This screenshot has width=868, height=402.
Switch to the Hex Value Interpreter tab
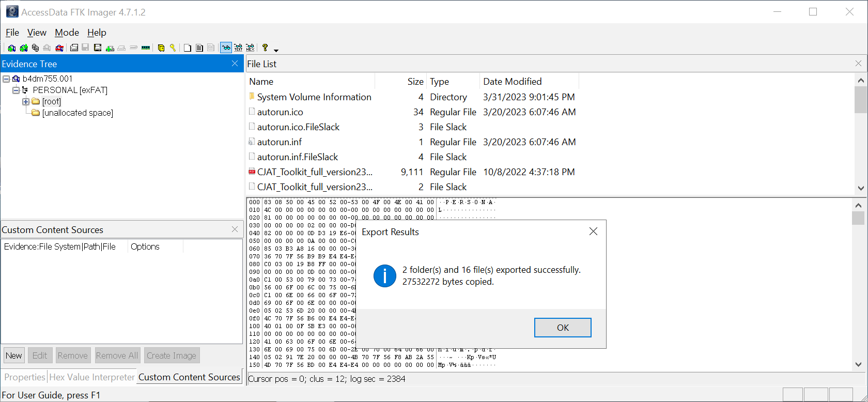[92, 377]
